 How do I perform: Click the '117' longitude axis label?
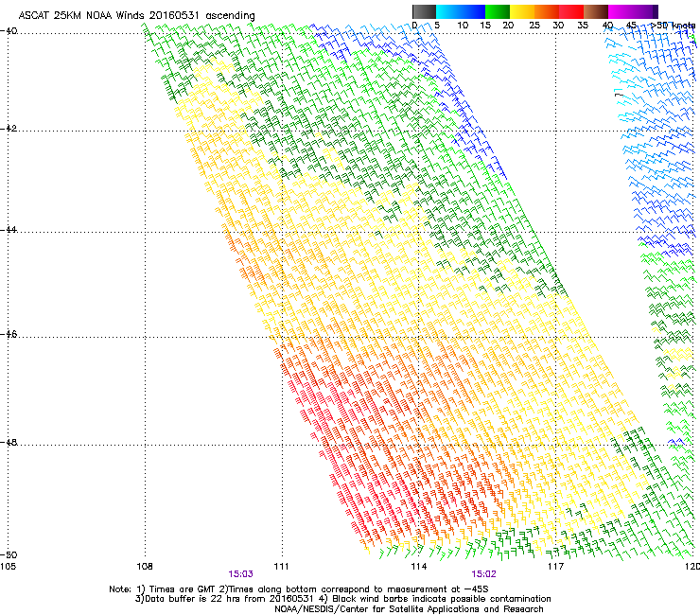point(555,567)
